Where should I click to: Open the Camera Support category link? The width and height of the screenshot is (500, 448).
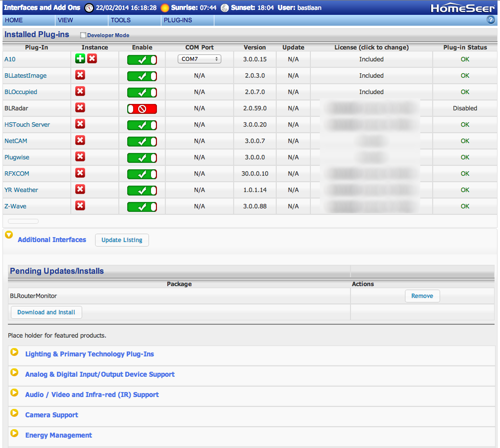[51, 415]
